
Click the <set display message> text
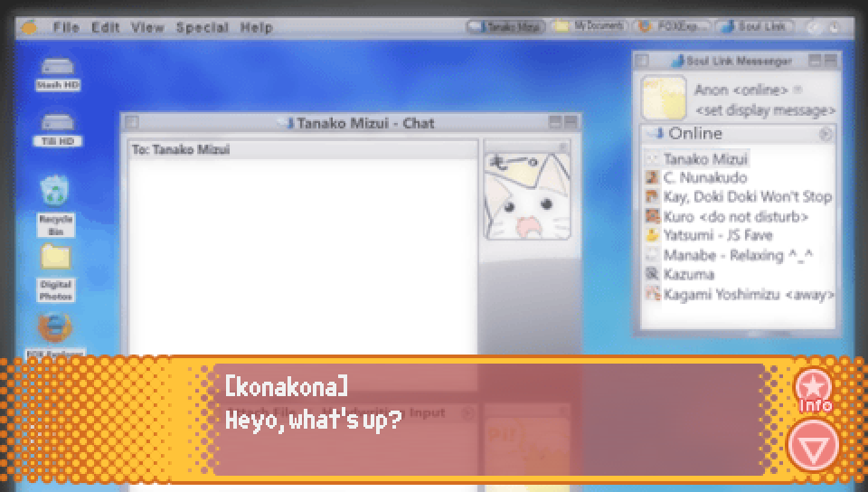tap(765, 110)
